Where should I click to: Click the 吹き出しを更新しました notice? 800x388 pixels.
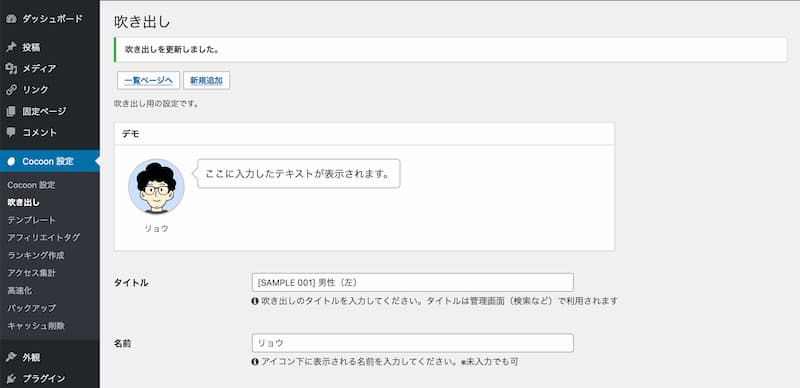(x=451, y=50)
